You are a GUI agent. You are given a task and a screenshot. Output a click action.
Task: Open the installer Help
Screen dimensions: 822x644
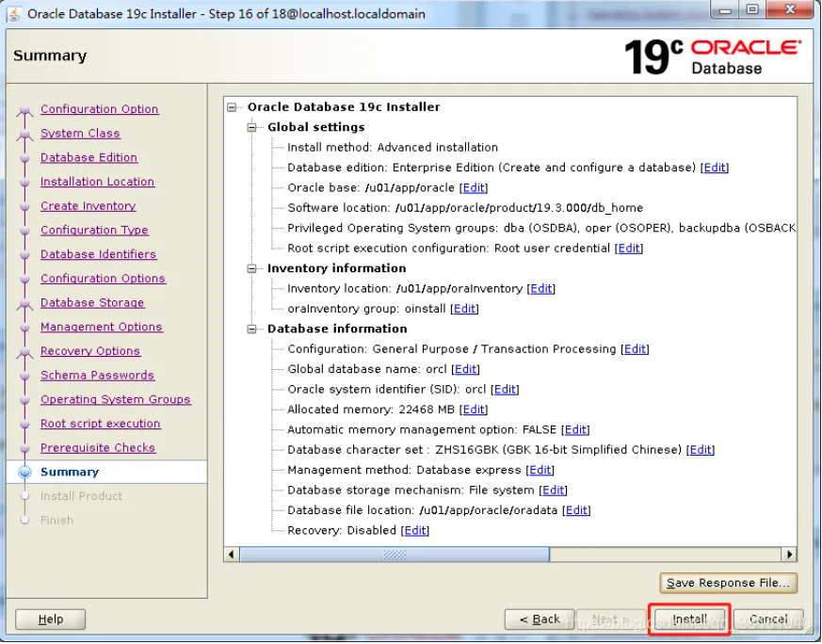50,620
